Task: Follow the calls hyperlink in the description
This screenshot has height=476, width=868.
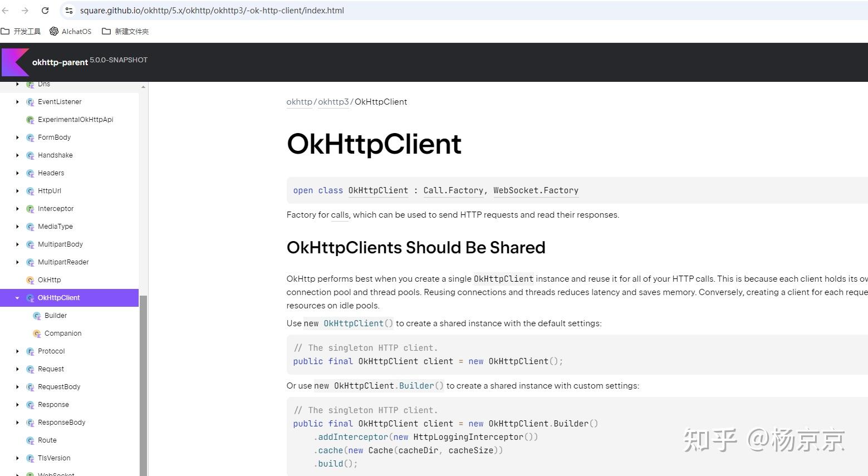Action: [x=340, y=215]
